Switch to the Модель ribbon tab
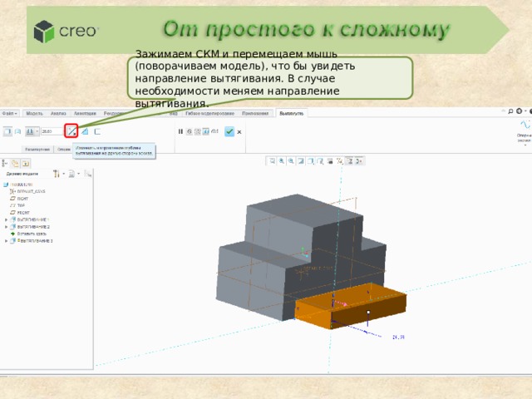This screenshot has height=399, width=532. 34,113
